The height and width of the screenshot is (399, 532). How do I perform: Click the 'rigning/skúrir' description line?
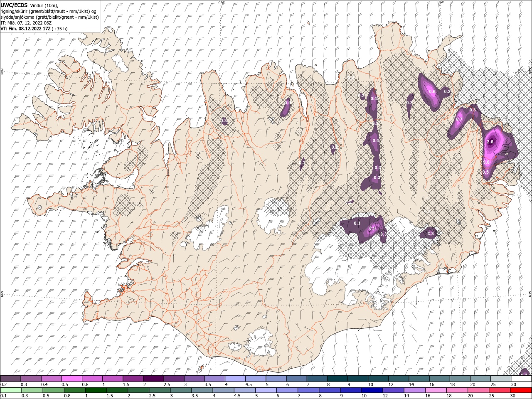pos(49,11)
